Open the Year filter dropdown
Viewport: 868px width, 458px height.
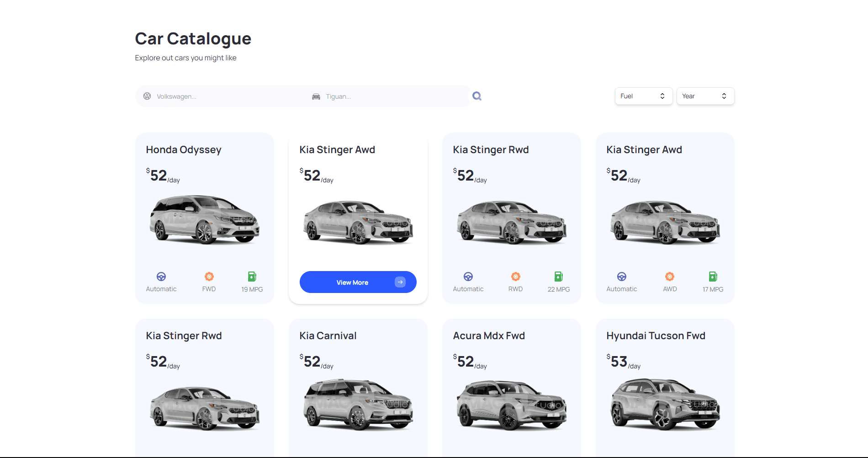pyautogui.click(x=705, y=96)
